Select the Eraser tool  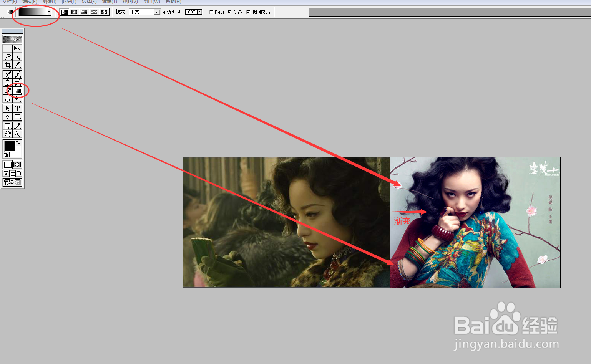(x=8, y=91)
